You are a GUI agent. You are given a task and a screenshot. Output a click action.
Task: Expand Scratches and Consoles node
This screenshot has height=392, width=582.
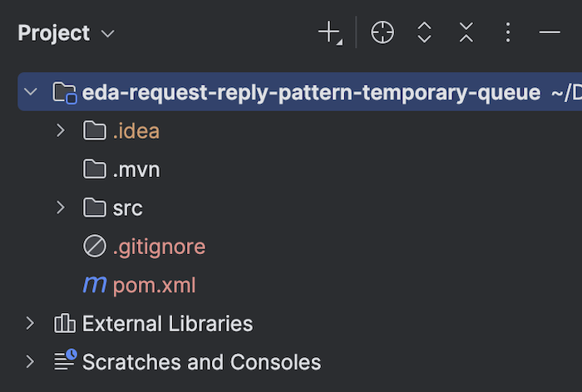pos(31,361)
